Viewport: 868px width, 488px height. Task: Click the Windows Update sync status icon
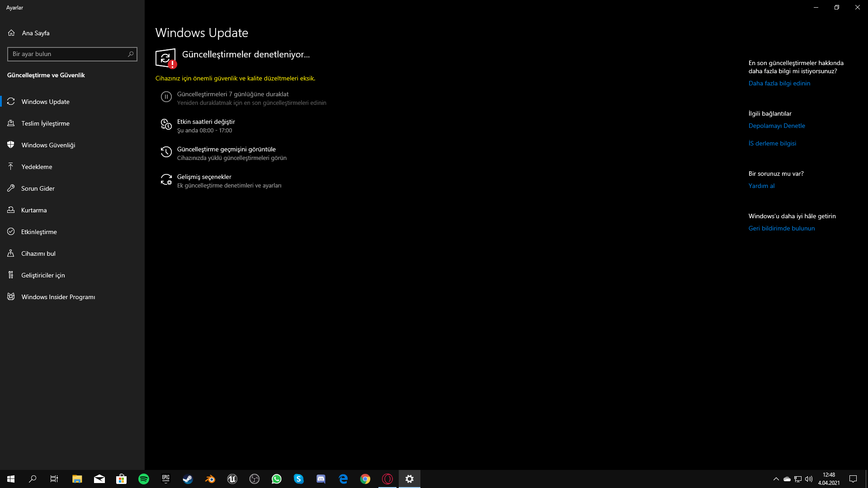(165, 58)
